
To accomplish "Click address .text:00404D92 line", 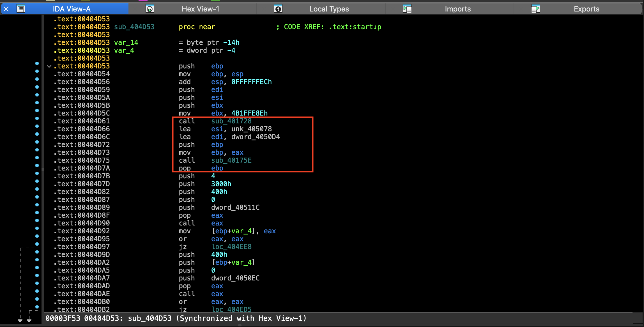I will coord(82,231).
